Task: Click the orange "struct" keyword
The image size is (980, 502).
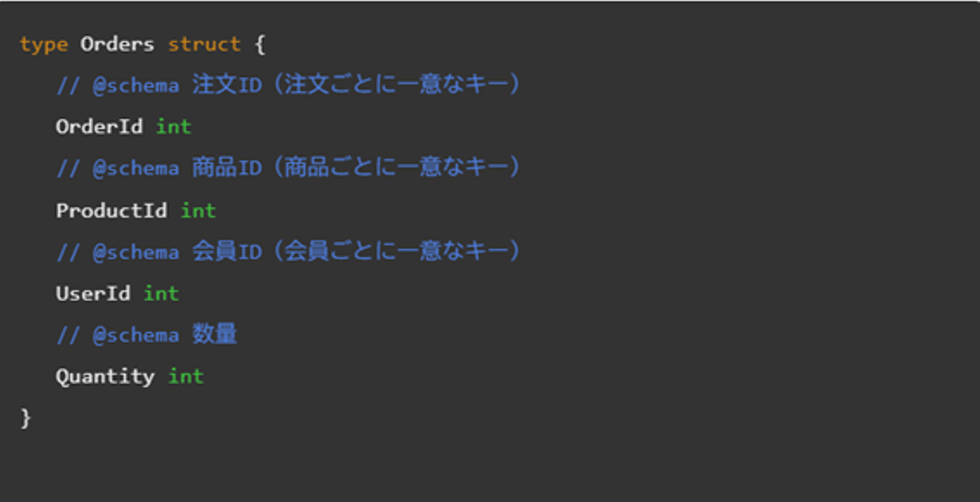Action: pyautogui.click(x=204, y=44)
